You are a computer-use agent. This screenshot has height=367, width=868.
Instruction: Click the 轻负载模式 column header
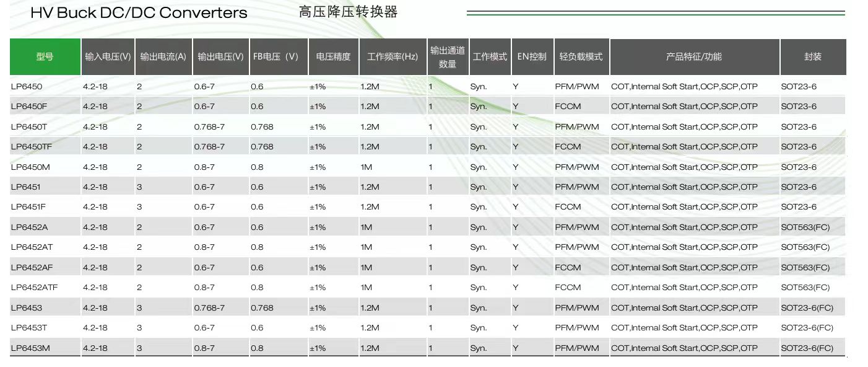click(581, 56)
